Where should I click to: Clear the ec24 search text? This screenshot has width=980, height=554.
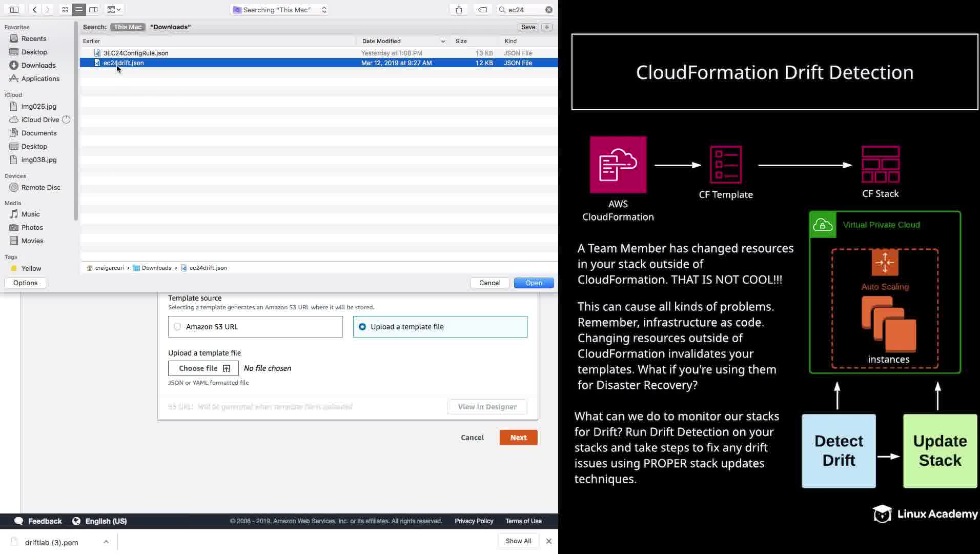[x=549, y=10]
